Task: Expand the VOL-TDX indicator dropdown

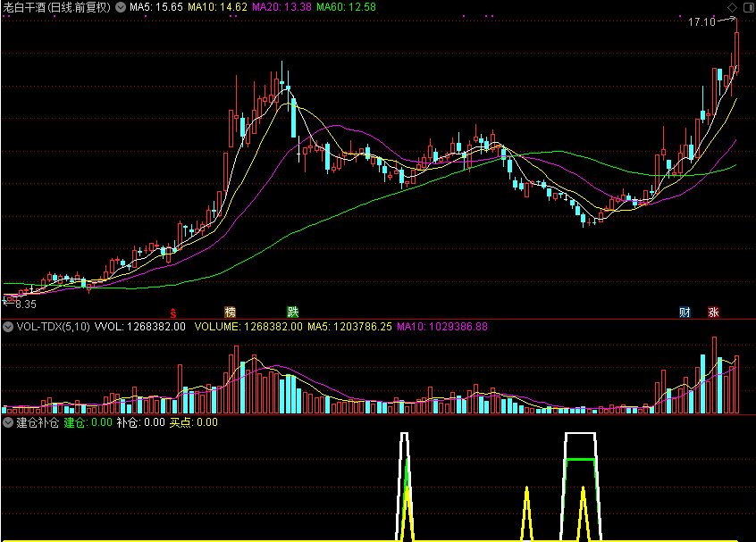Action: click(x=8, y=327)
